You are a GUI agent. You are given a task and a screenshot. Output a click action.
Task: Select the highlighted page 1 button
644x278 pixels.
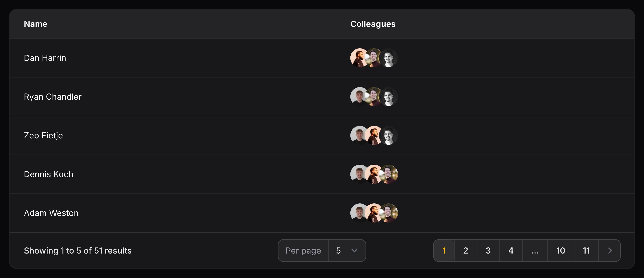(444, 251)
